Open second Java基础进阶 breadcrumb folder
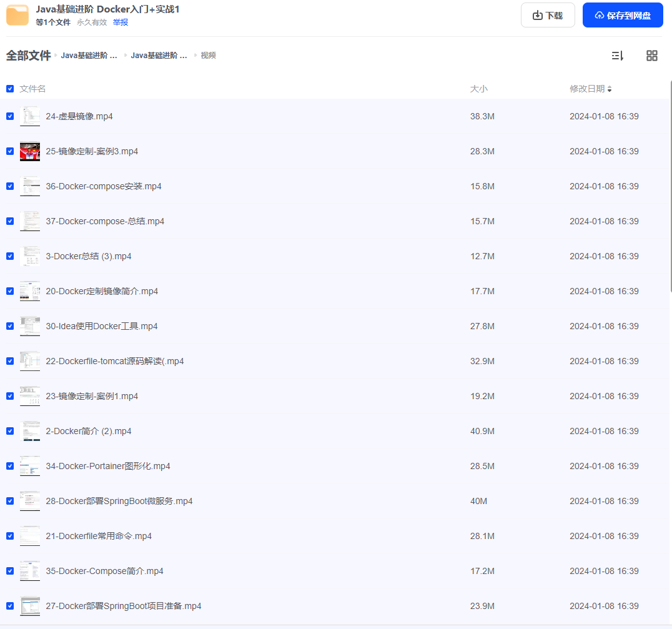This screenshot has width=672, height=629. [x=159, y=56]
